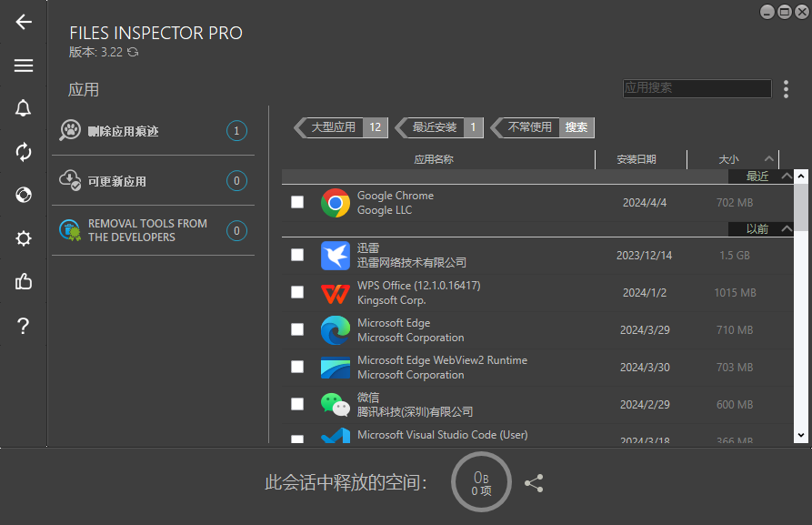Click the 迅雷 bird app icon
The height and width of the screenshot is (525, 812).
click(335, 256)
